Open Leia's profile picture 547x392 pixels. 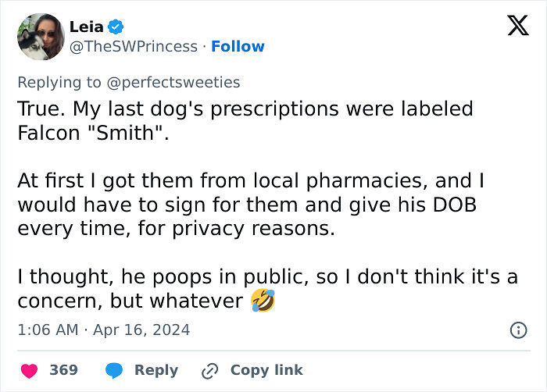click(39, 37)
